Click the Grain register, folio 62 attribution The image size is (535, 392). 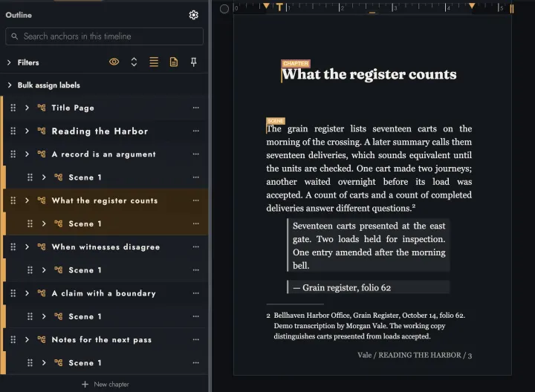tap(343, 288)
